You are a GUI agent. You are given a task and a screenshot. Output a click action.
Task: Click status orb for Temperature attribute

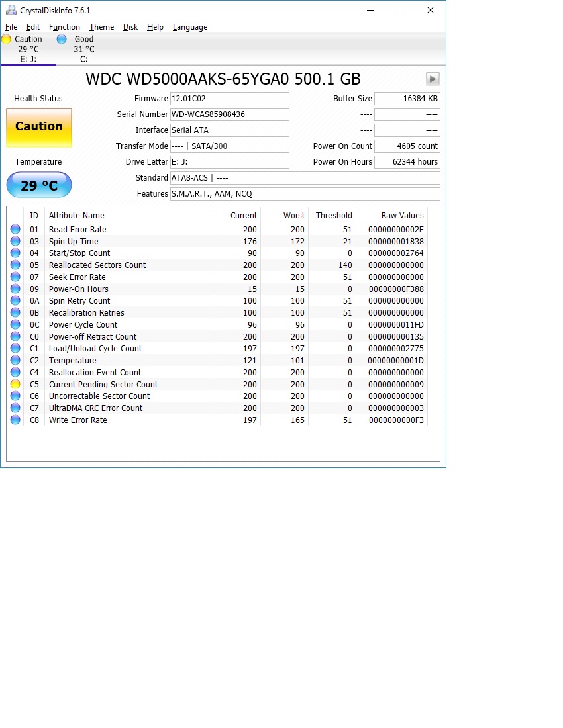(15, 360)
